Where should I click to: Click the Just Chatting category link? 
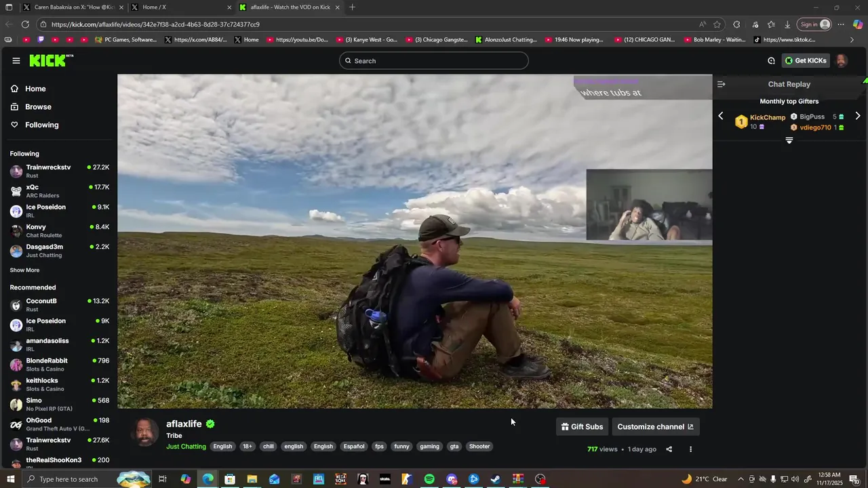tap(186, 447)
